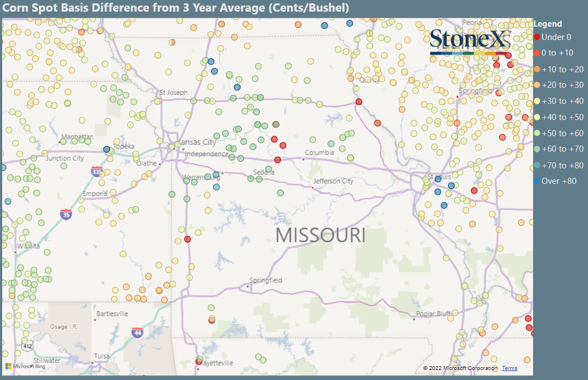The height and width of the screenshot is (380, 588).
Task: Click the Stillwater city label
Action: (47, 360)
